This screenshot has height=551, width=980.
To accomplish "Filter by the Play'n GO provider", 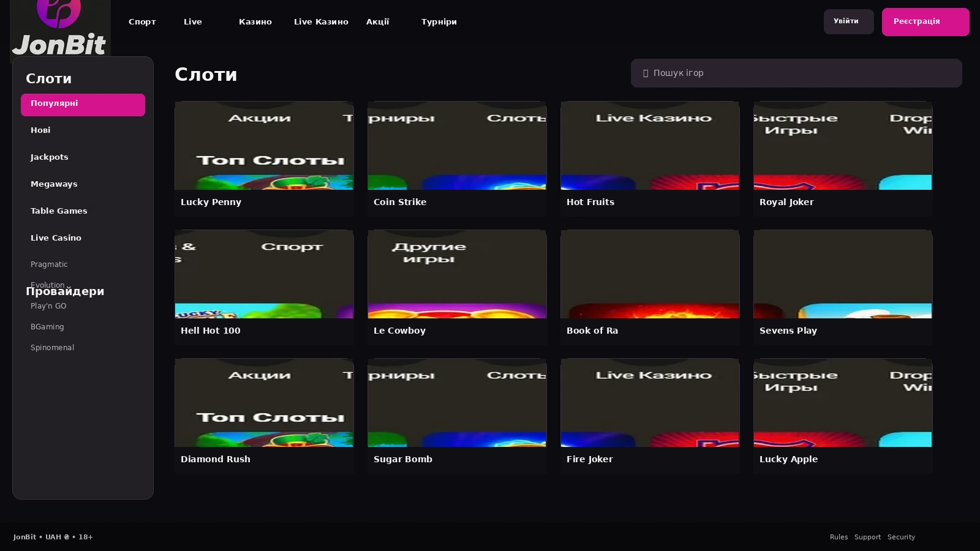I will [48, 306].
